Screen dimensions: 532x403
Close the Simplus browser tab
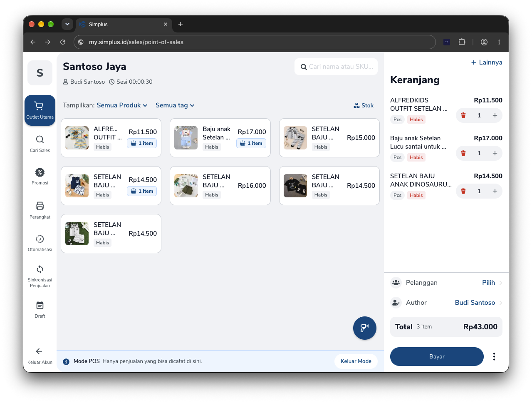point(166,24)
